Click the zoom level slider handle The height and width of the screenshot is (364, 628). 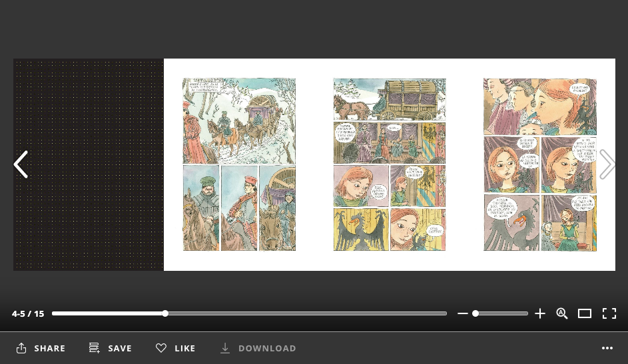475,313
